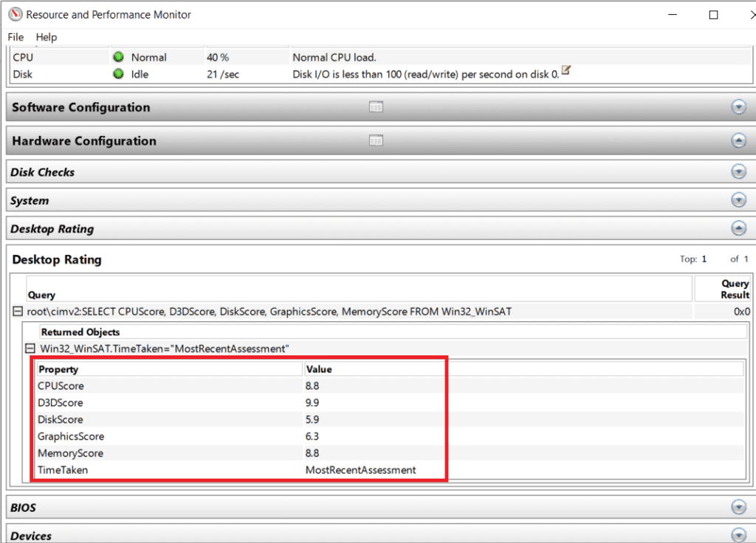This screenshot has width=756, height=543.
Task: Click the Hardware Configuration table icon
Action: pyautogui.click(x=376, y=140)
